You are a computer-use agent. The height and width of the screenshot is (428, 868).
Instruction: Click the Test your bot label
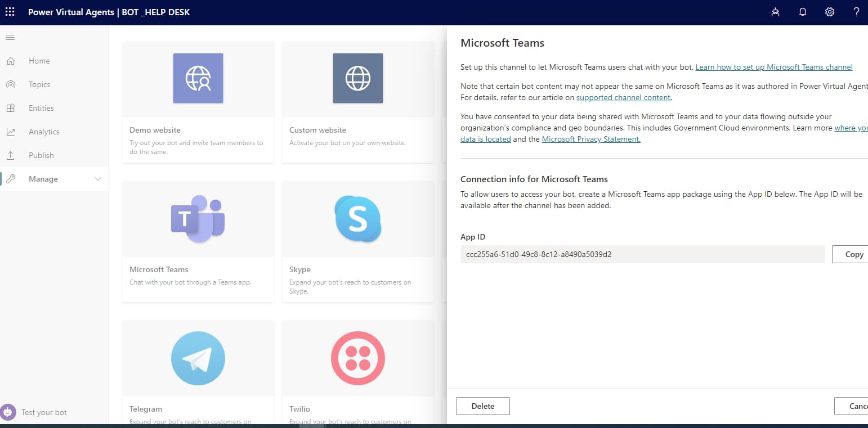click(44, 412)
